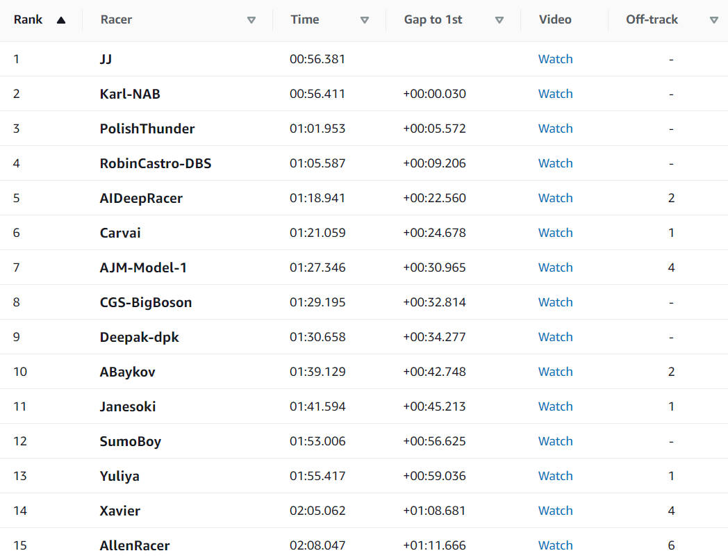This screenshot has width=728, height=560.
Task: Click the Racer column sort arrow
Action: pyautogui.click(x=251, y=20)
